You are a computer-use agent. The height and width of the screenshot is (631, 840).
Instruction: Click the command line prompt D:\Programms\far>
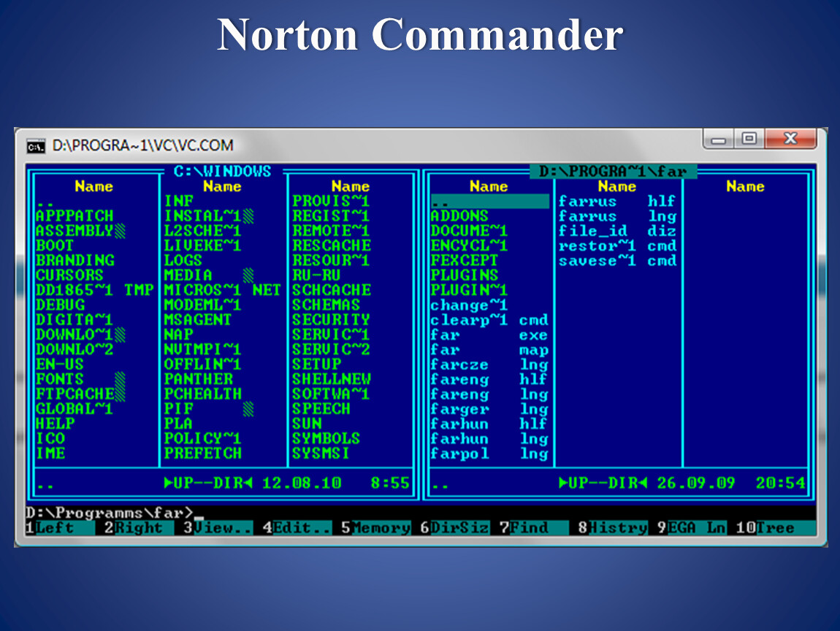pos(110,513)
